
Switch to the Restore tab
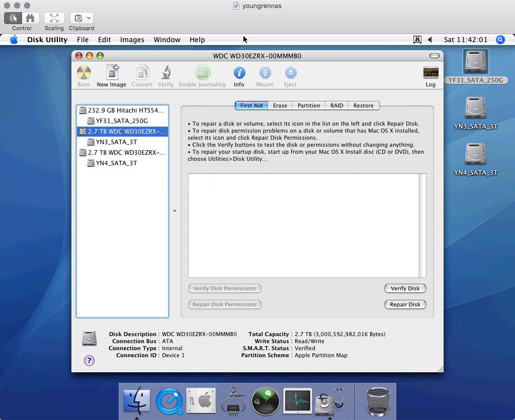363,106
